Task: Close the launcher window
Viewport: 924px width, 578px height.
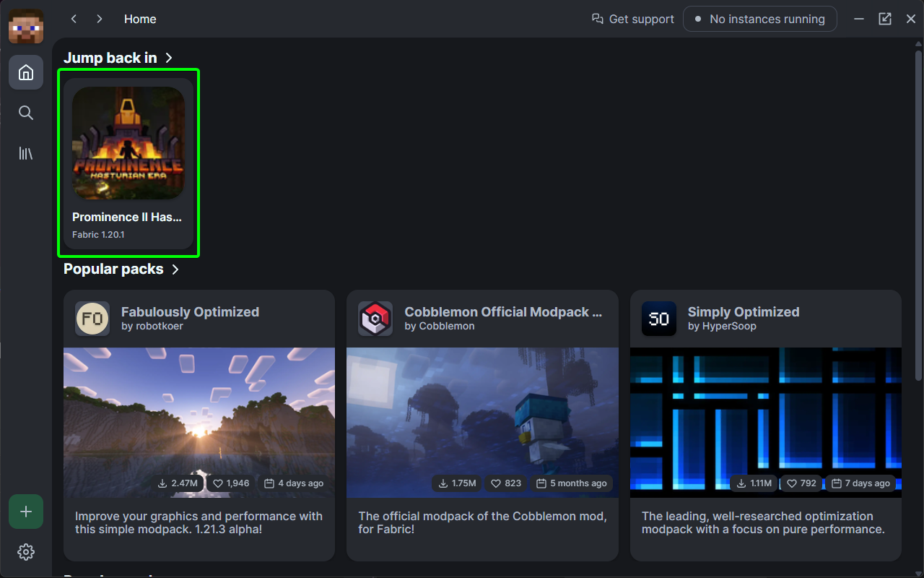Action: click(911, 19)
